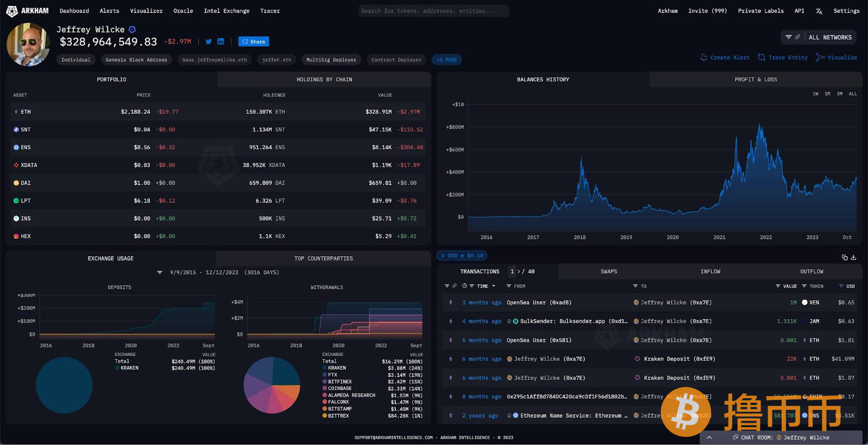Open the Swaps tab

[x=609, y=271]
